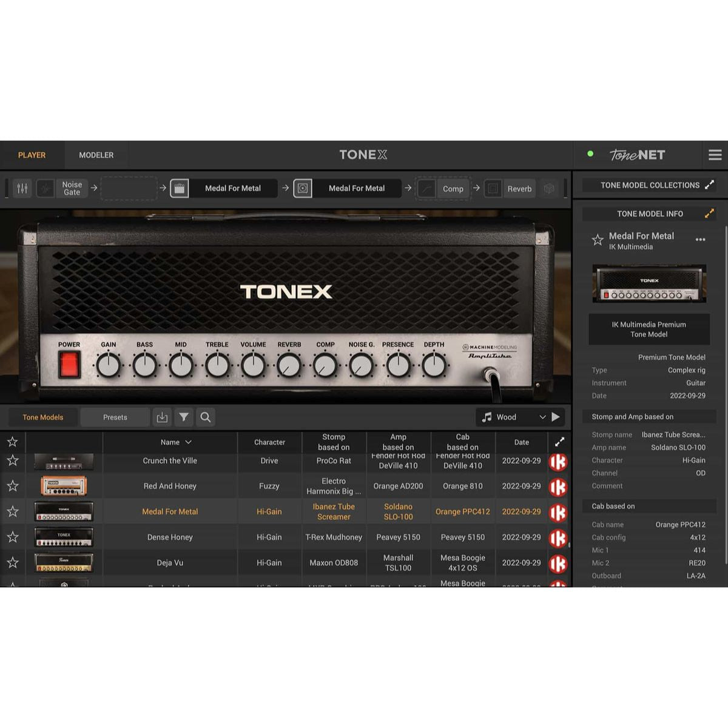Image resolution: width=728 pixels, height=728 pixels.
Task: Click the TREBLE knob
Action: (x=217, y=366)
